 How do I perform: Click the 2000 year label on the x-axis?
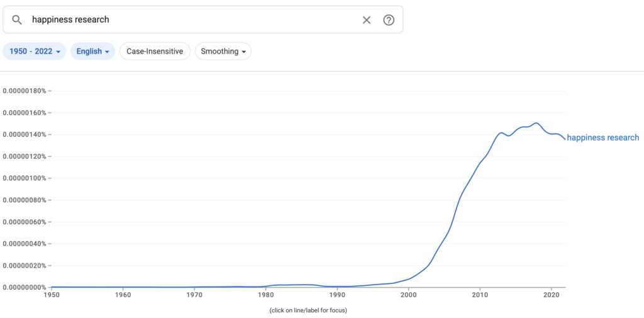[x=409, y=294]
